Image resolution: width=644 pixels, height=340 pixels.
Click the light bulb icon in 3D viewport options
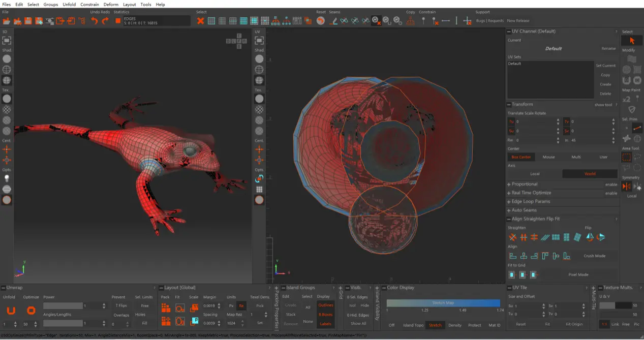tap(7, 178)
